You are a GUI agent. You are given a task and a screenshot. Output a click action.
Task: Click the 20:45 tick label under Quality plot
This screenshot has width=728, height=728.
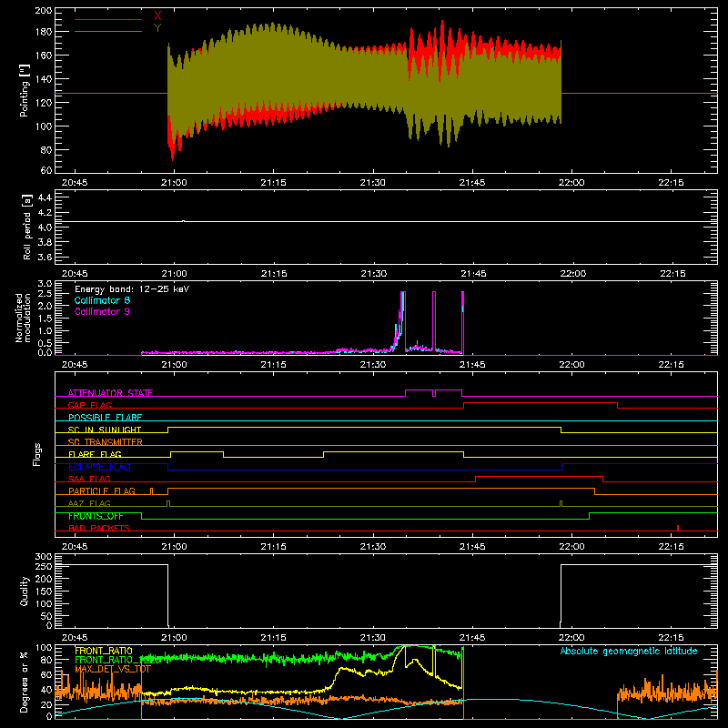click(75, 638)
